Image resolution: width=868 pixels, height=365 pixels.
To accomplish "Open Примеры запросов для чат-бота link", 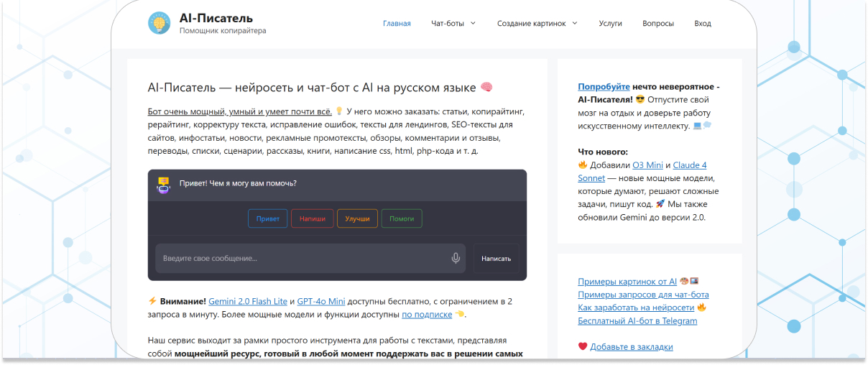I will [643, 295].
